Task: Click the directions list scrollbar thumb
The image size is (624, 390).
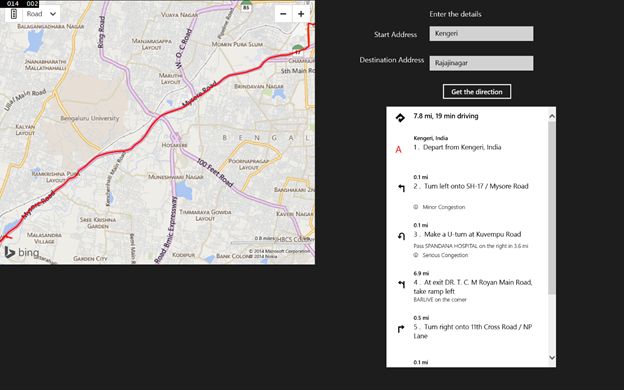Action: [552, 208]
